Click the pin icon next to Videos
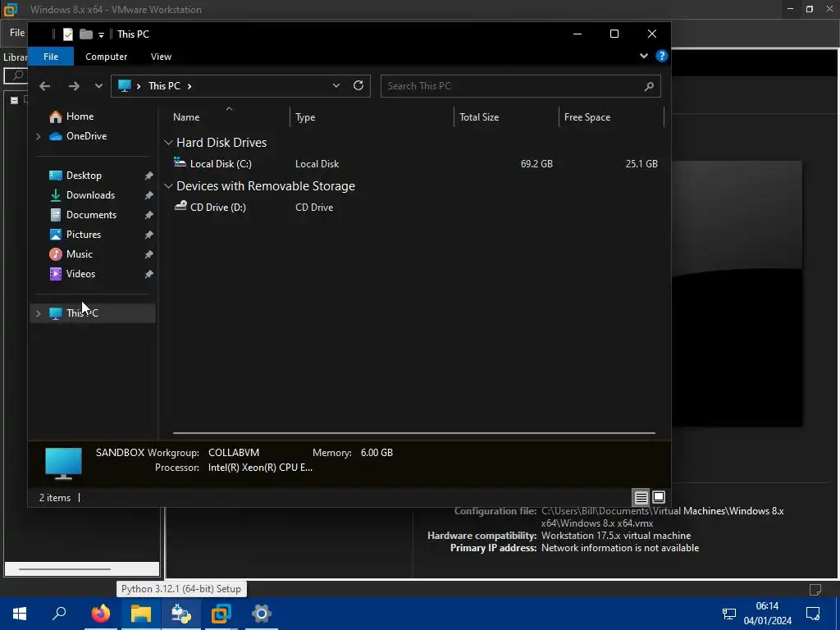Viewport: 840px width, 630px height. coord(149,274)
